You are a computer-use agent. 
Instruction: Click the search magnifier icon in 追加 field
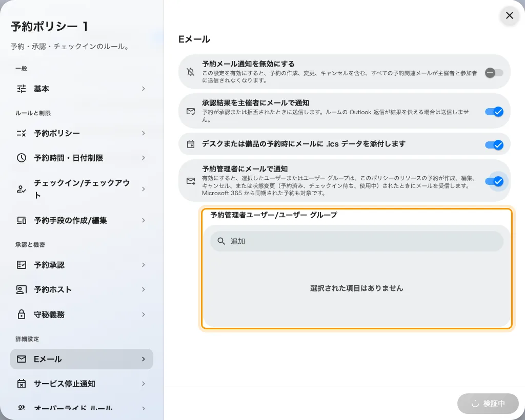221,241
